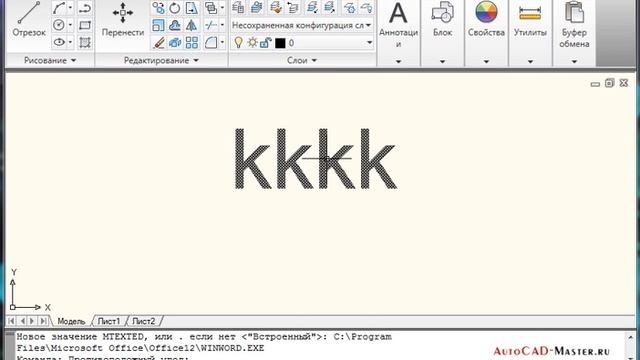The height and width of the screenshot is (360, 640).
Task: Switch to the Модель tab
Action: tap(71, 321)
